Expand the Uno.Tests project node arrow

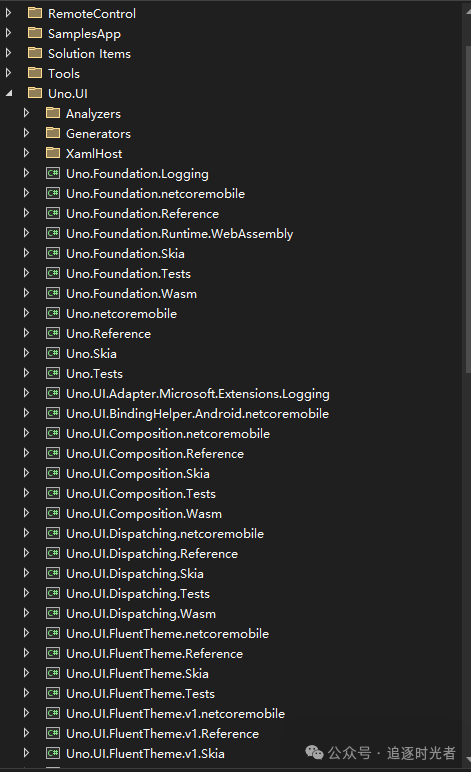[x=27, y=373]
